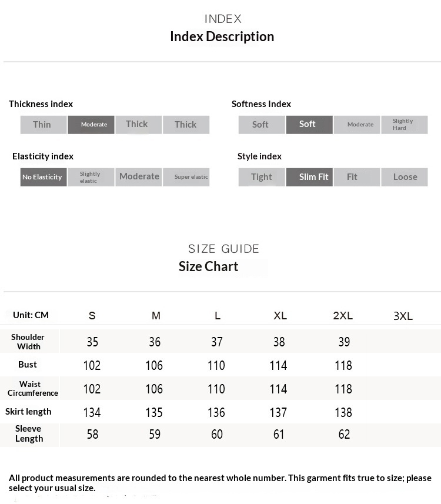Select Moderate in the Thickness index
441x504 pixels.
pos(91,125)
